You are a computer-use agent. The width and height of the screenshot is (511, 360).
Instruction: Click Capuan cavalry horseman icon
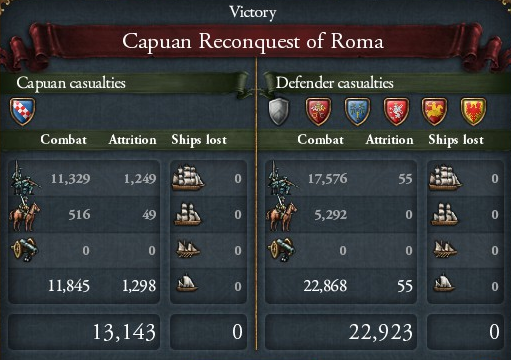(25, 214)
